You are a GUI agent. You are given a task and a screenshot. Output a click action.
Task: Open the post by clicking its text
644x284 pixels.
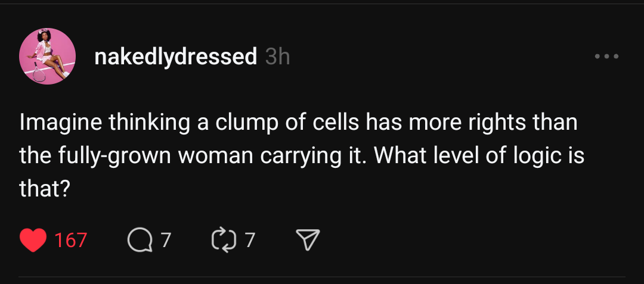pyautogui.click(x=302, y=156)
